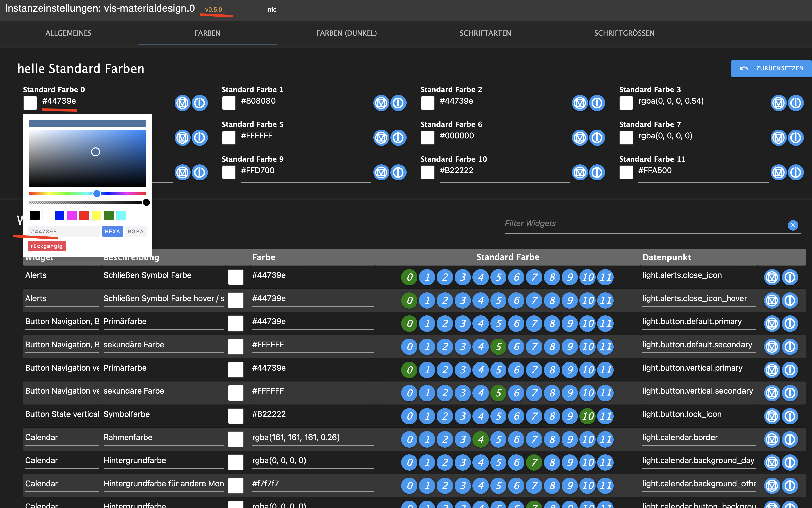812x508 pixels.
Task: Clear the Filter Widgets field with X
Action: [793, 225]
